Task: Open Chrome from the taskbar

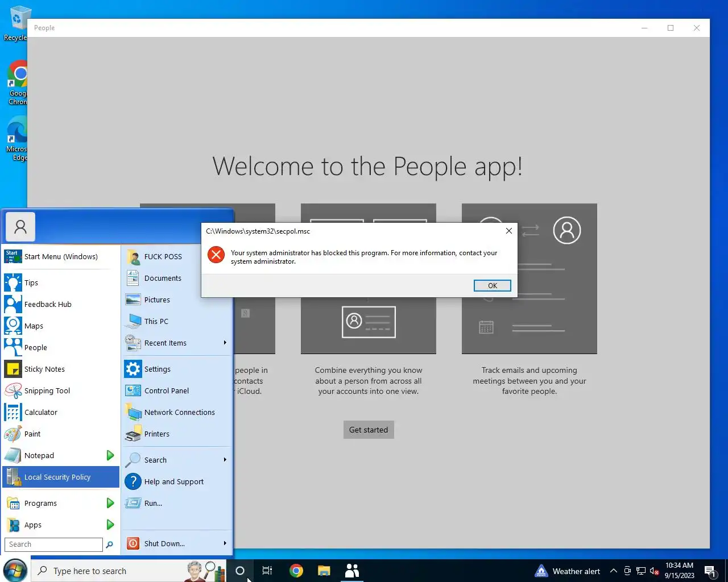Action: tap(296, 571)
